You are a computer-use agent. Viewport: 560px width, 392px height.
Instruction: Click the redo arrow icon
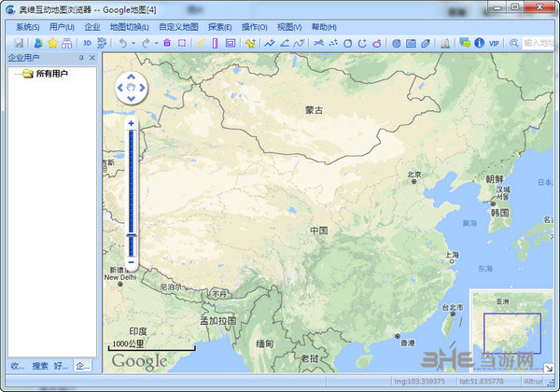146,43
